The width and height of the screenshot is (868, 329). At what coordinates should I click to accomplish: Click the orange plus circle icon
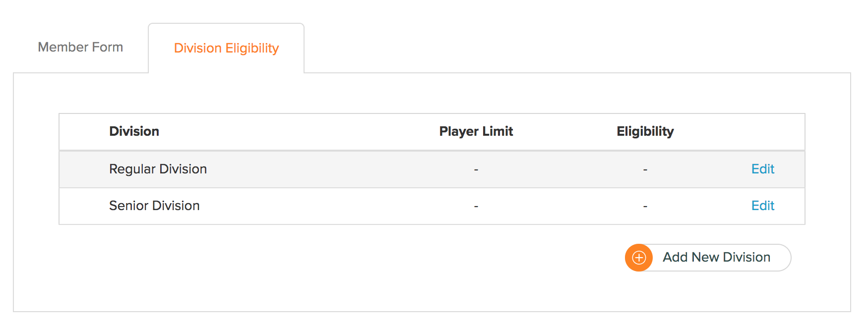click(x=639, y=258)
